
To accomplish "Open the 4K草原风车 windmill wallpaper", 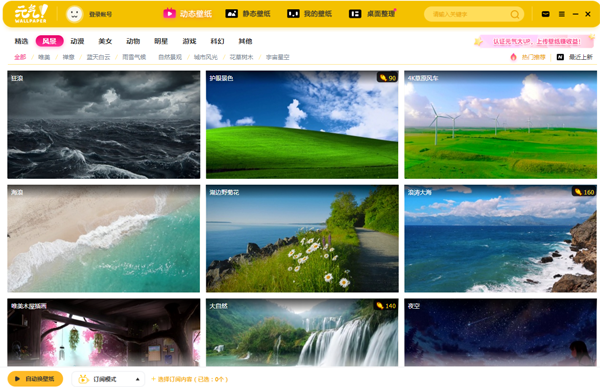I will pyautogui.click(x=501, y=124).
